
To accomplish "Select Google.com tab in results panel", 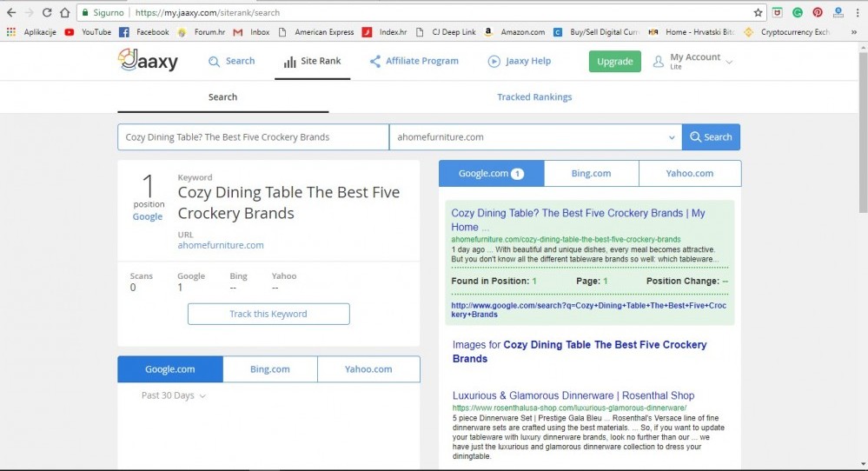I will 491,173.
